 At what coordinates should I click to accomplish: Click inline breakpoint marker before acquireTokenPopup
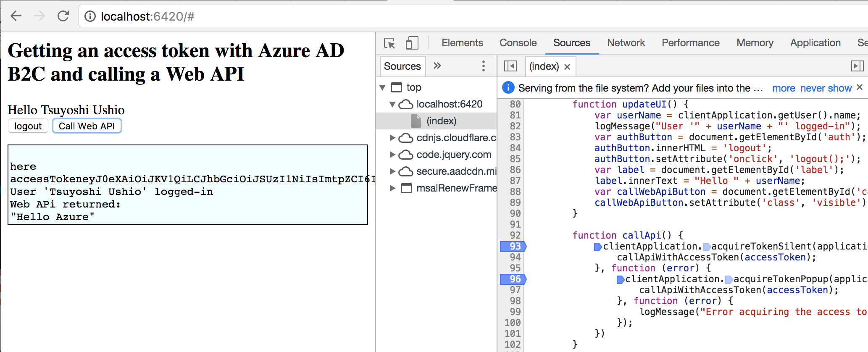[x=729, y=279]
